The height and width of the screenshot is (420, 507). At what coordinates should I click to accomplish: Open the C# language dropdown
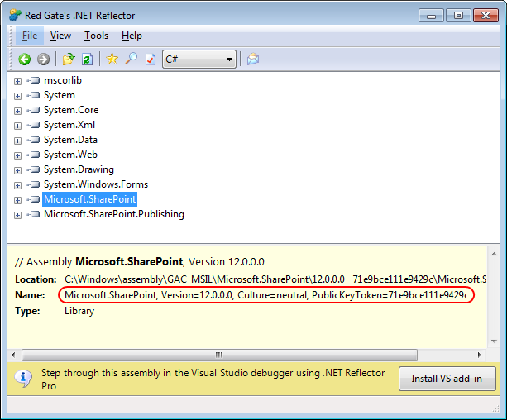198,60
